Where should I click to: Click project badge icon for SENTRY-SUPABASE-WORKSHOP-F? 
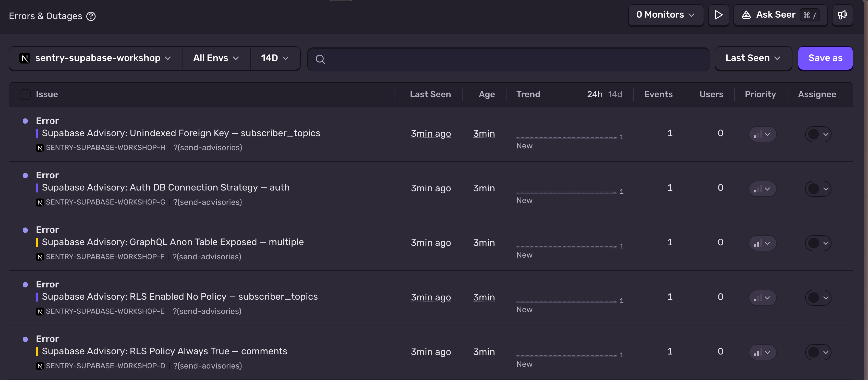point(40,257)
